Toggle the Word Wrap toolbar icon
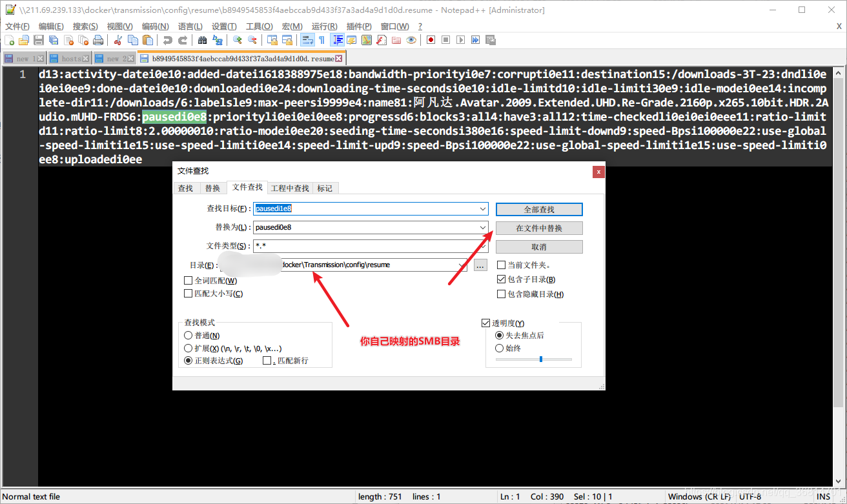Screen dimensions: 847x504 [307, 40]
